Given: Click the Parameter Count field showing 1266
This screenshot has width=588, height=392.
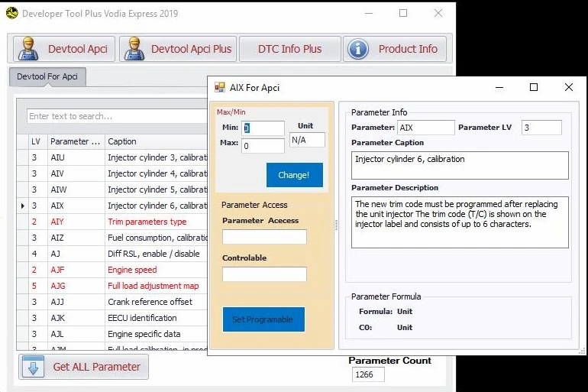Looking at the screenshot, I should [x=368, y=374].
